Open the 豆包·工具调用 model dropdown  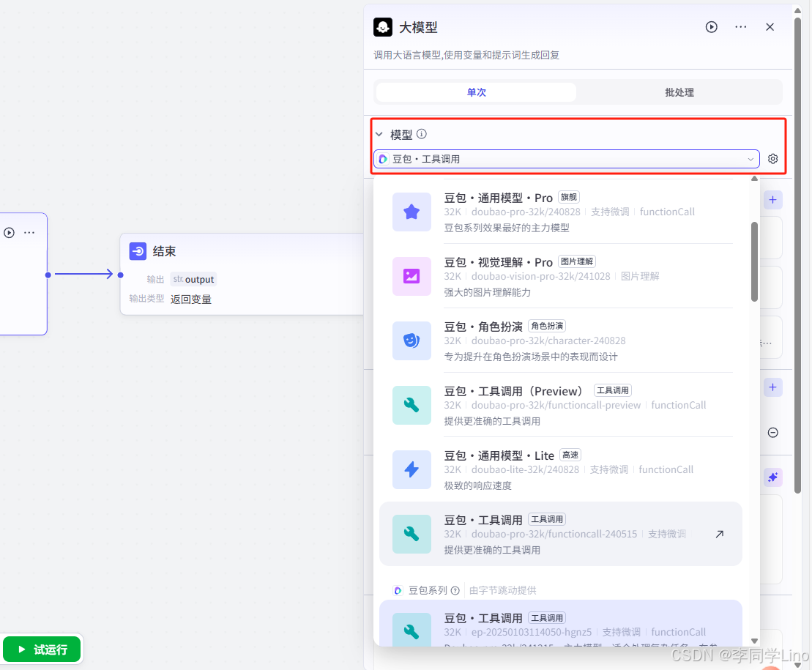point(567,159)
